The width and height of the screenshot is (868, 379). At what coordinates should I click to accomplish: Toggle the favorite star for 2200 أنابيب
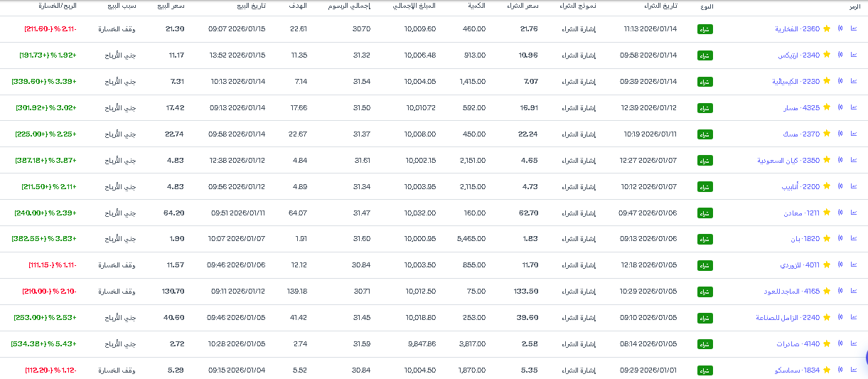tap(827, 186)
